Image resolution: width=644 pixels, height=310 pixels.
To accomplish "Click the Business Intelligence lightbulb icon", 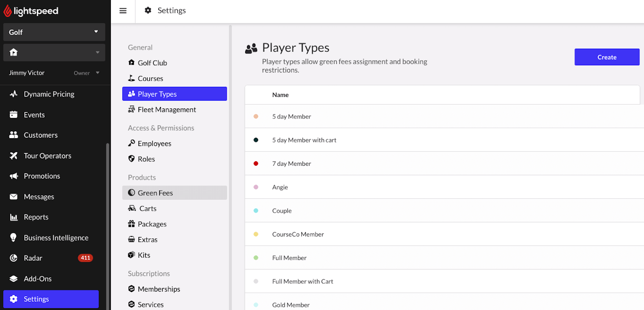I will 14,237.
